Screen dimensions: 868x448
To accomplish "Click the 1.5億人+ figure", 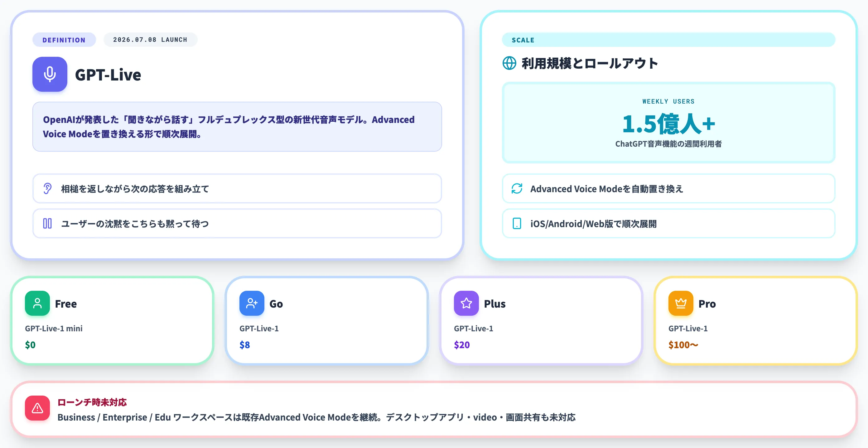I will click(x=668, y=124).
